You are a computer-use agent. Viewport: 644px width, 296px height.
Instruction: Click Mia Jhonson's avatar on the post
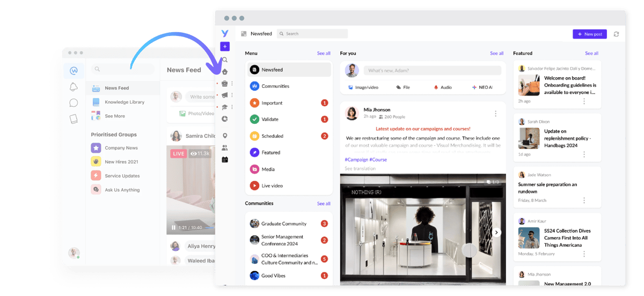pos(352,113)
